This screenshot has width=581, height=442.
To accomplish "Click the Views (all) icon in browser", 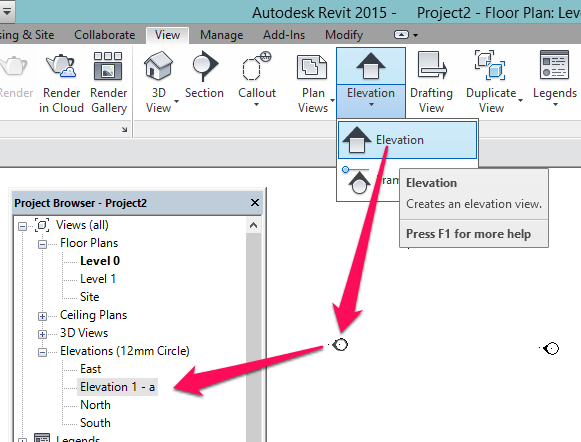I will point(42,225).
